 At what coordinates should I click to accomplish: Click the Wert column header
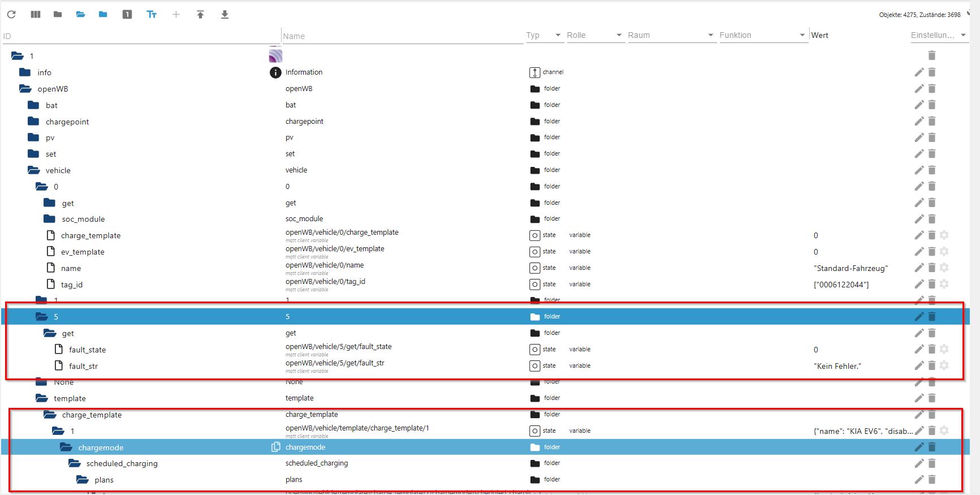pyautogui.click(x=820, y=35)
